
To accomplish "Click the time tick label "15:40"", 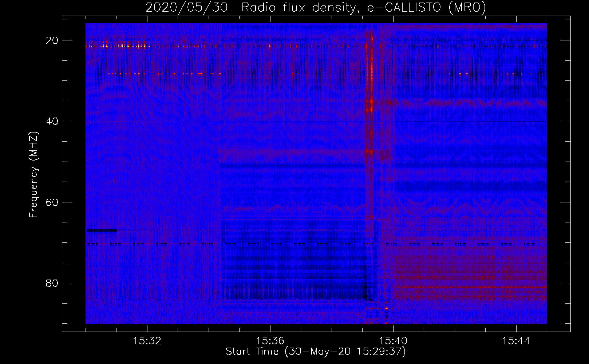I will click(x=393, y=341).
